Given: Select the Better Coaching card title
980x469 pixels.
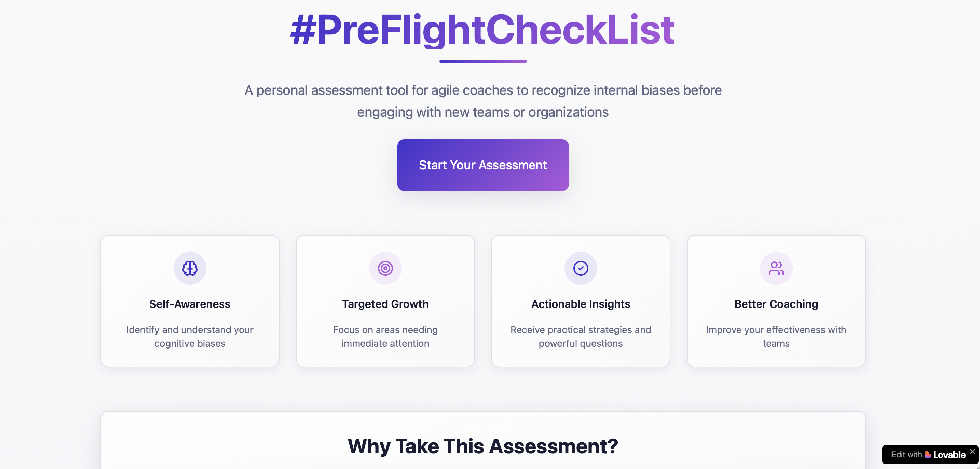Looking at the screenshot, I should 776,304.
